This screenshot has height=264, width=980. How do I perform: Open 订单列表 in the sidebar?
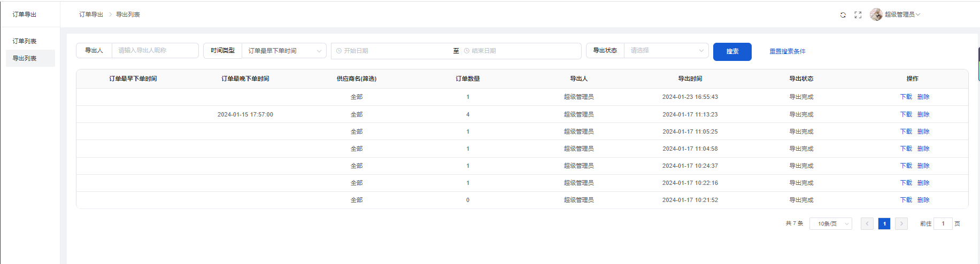[x=25, y=41]
